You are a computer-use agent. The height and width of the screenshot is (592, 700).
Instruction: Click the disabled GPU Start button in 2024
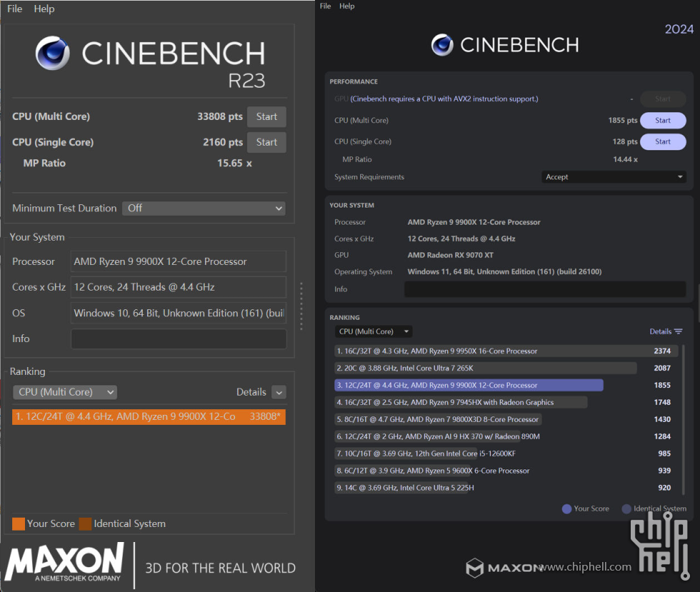[x=663, y=99]
